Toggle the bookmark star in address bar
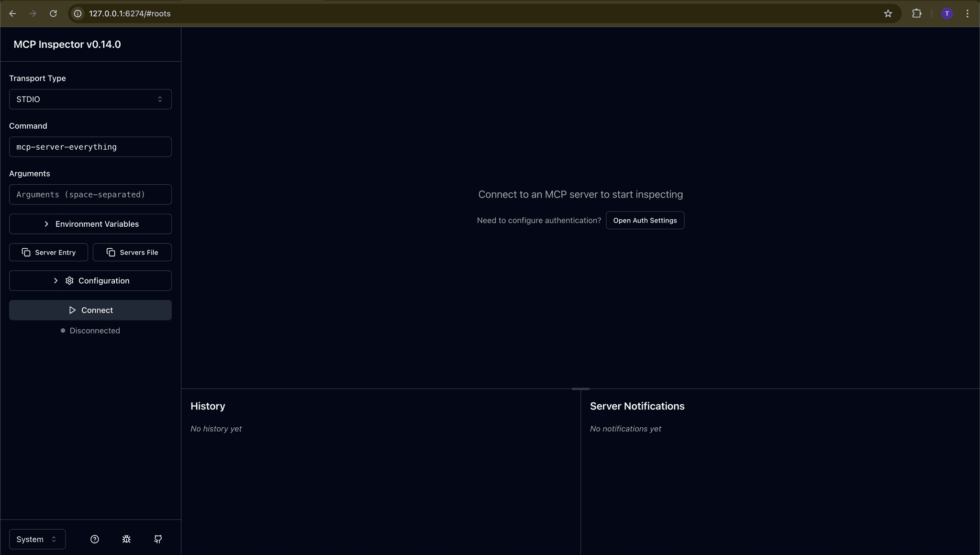Image resolution: width=980 pixels, height=555 pixels. tap(888, 13)
